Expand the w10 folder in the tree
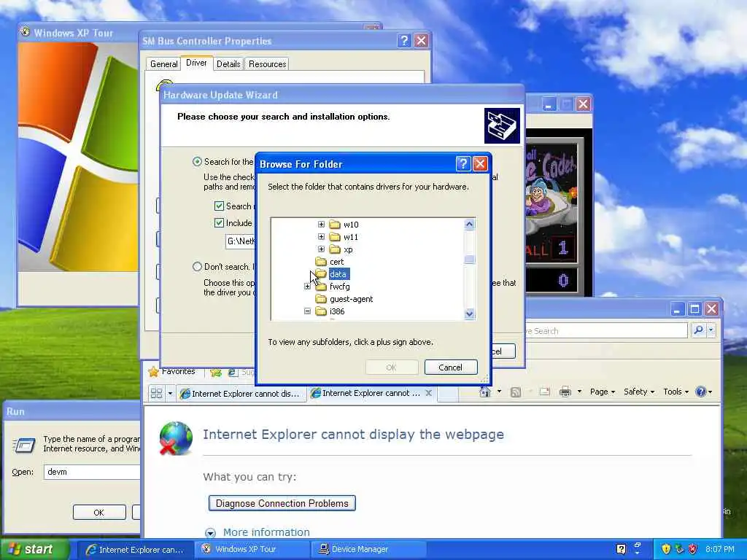Viewport: 747px width, 560px height. (321, 225)
